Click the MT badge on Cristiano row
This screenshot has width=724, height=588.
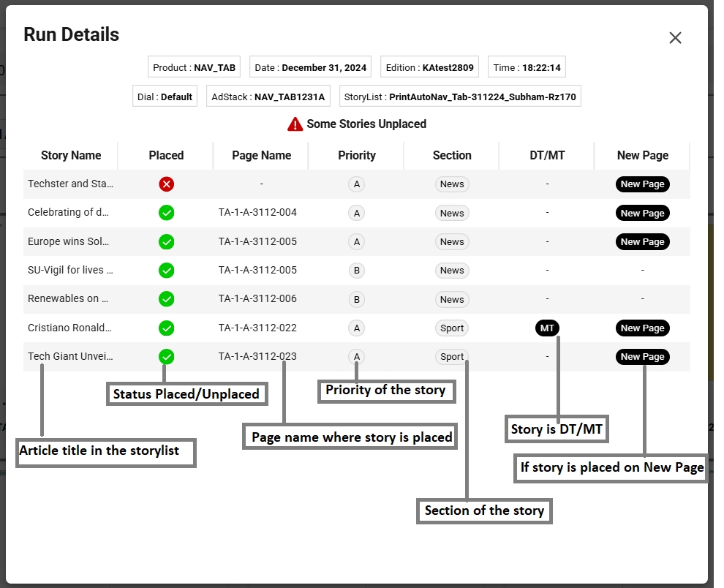pos(547,328)
